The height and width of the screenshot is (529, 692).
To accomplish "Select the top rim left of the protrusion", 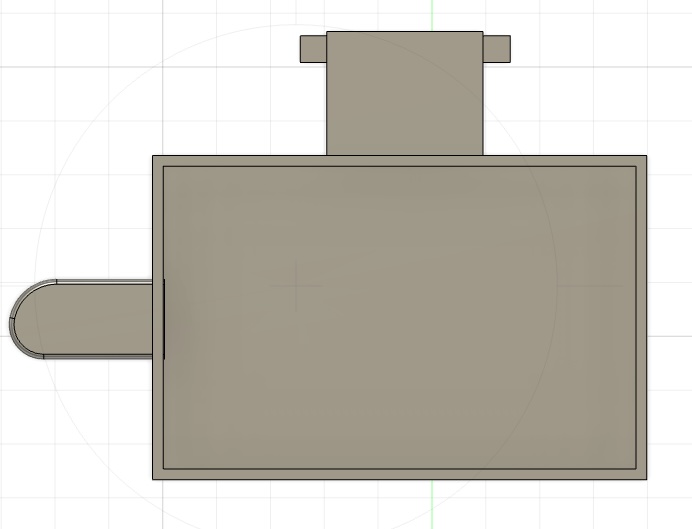I will (240, 161).
